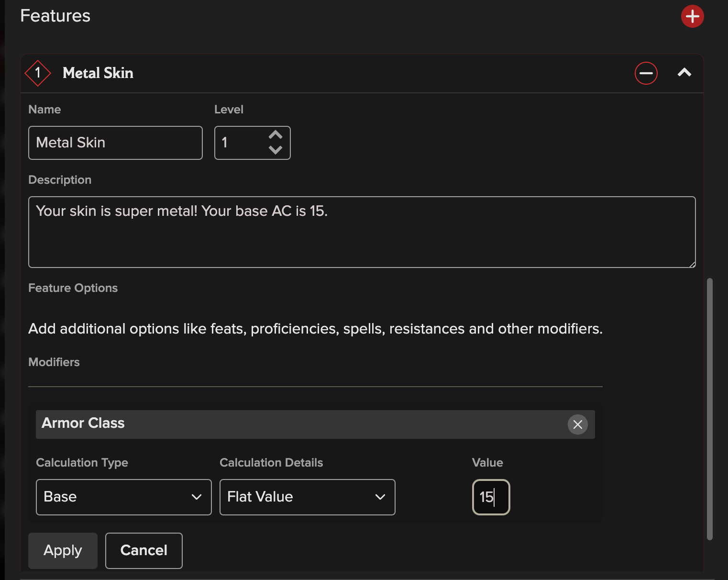Screen dimensions: 728x580
Task: Click the textarea resize handle
Action: pos(692,264)
